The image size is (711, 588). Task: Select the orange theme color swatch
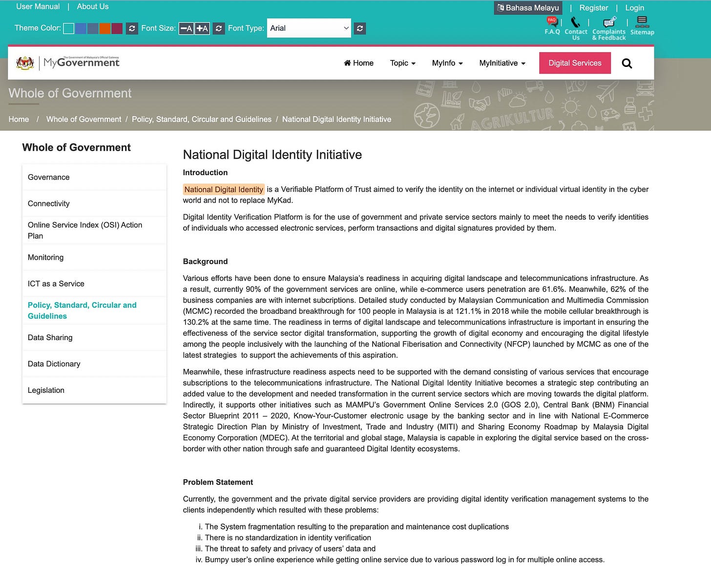click(105, 28)
